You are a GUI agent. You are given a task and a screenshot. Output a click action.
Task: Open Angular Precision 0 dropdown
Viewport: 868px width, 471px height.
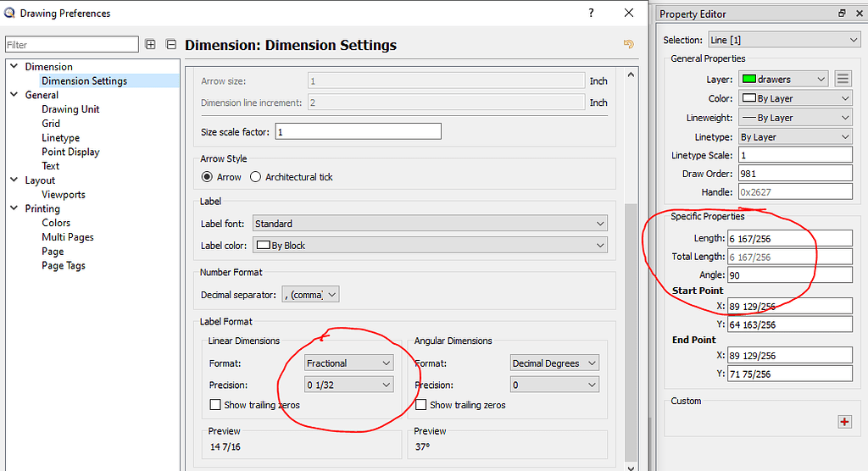coord(554,385)
